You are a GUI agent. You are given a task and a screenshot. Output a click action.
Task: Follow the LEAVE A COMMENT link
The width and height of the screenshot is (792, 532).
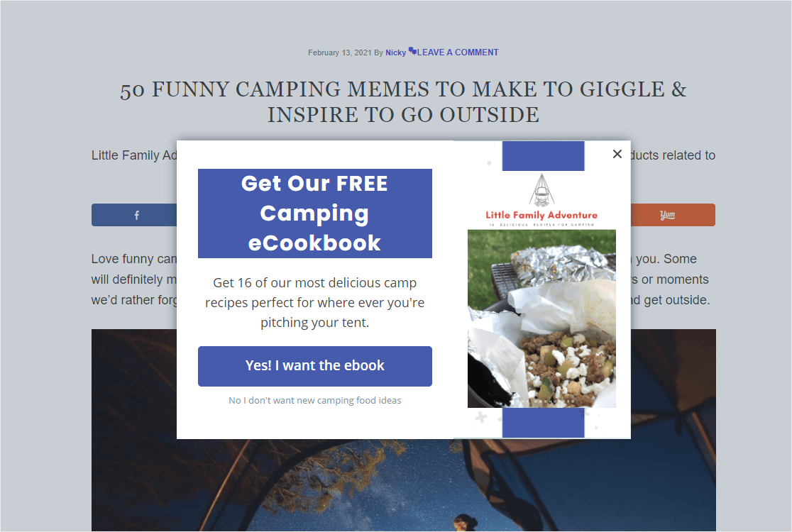click(x=458, y=52)
